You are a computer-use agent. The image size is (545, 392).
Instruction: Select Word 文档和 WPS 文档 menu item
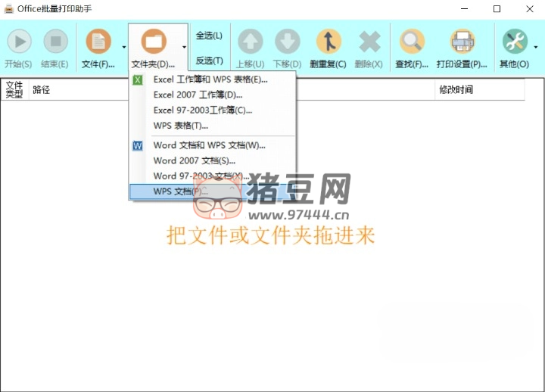coord(209,145)
